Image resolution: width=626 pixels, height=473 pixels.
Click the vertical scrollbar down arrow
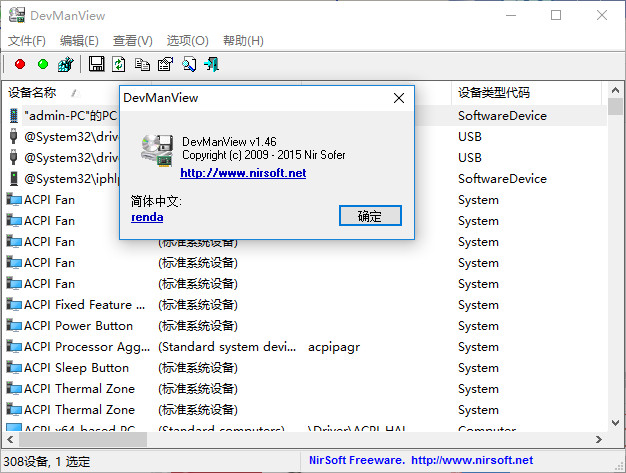[x=615, y=423]
